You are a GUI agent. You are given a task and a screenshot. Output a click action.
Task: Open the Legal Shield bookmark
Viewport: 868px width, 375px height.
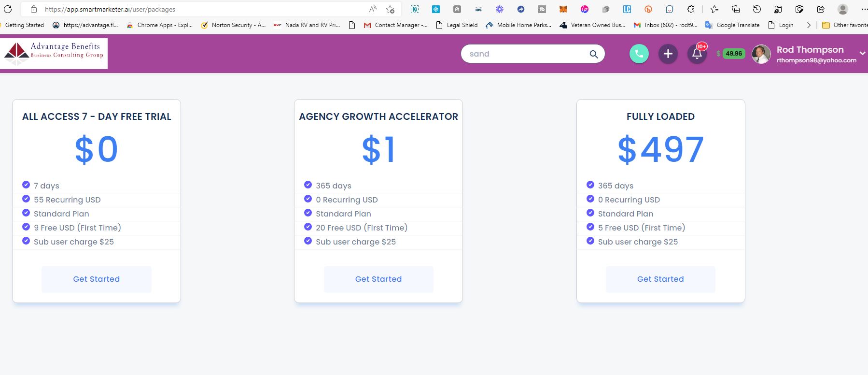pyautogui.click(x=457, y=25)
